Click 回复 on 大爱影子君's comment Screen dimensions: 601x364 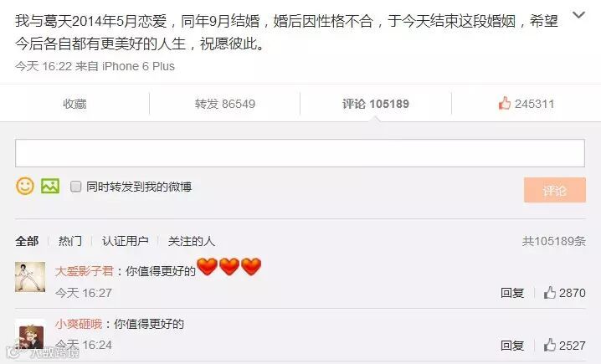click(512, 293)
